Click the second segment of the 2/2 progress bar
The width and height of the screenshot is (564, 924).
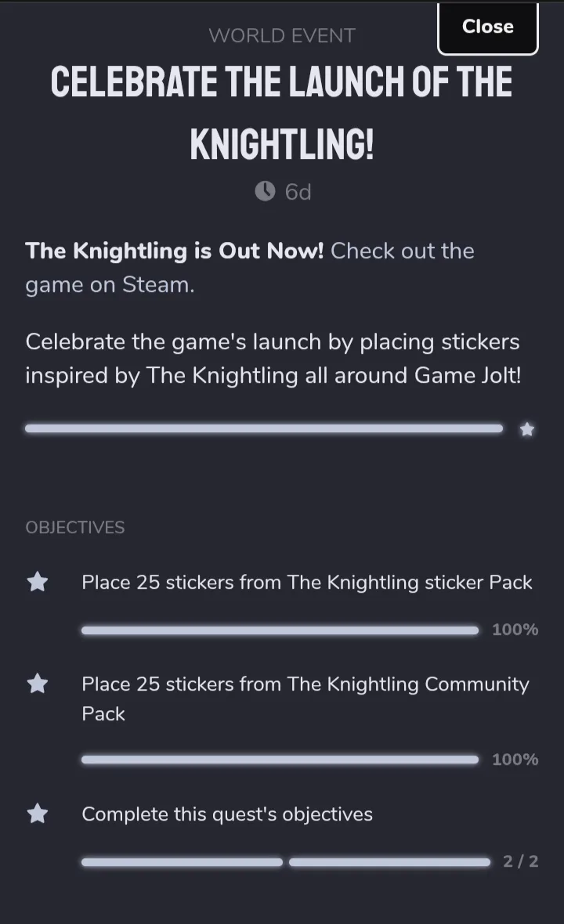click(x=389, y=862)
